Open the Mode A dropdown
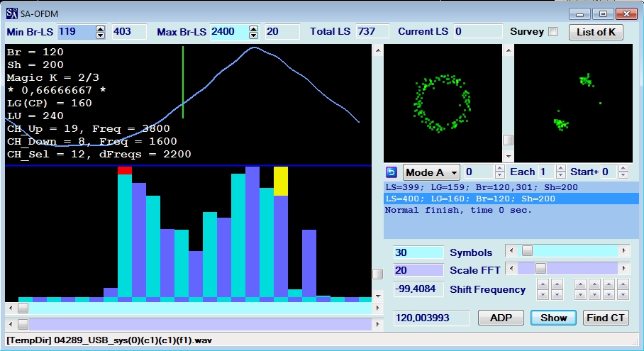Viewport: 644px width, 351px height. [x=431, y=172]
